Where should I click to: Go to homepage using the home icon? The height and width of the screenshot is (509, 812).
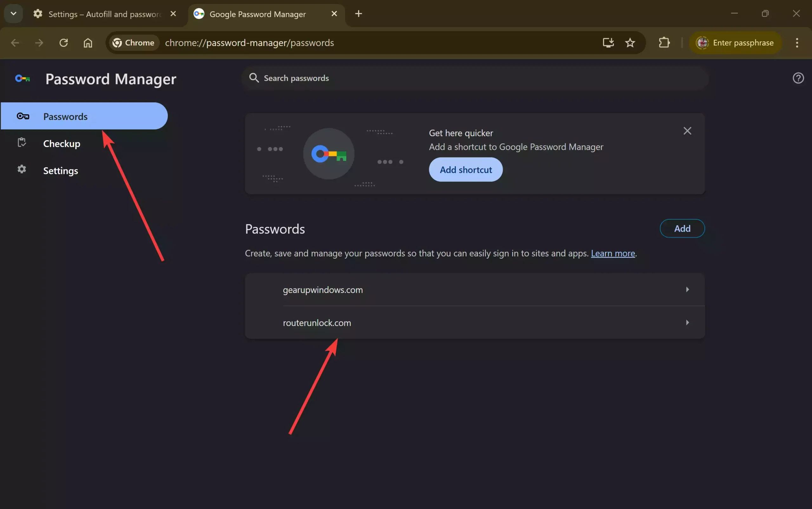tap(88, 43)
